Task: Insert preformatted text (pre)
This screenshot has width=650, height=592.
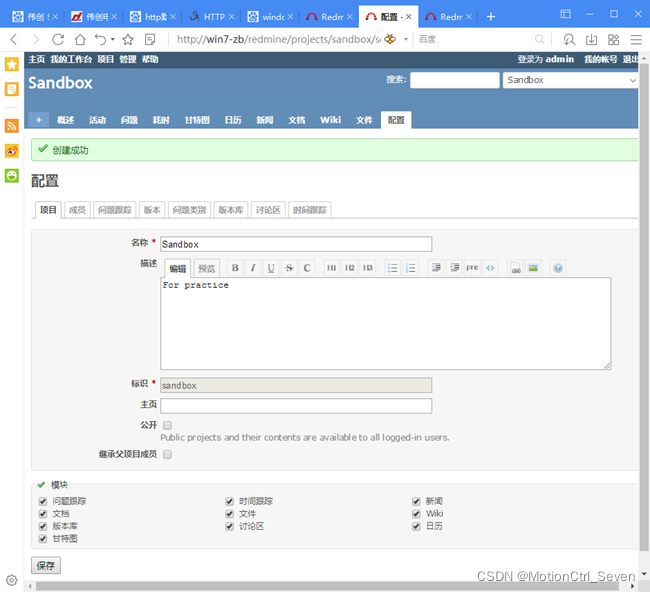Action: [472, 268]
